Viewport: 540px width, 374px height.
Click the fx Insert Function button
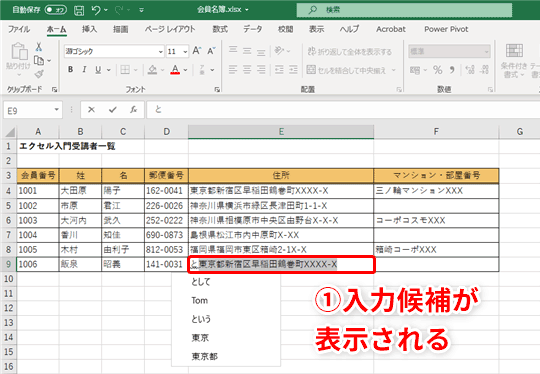tap(133, 110)
